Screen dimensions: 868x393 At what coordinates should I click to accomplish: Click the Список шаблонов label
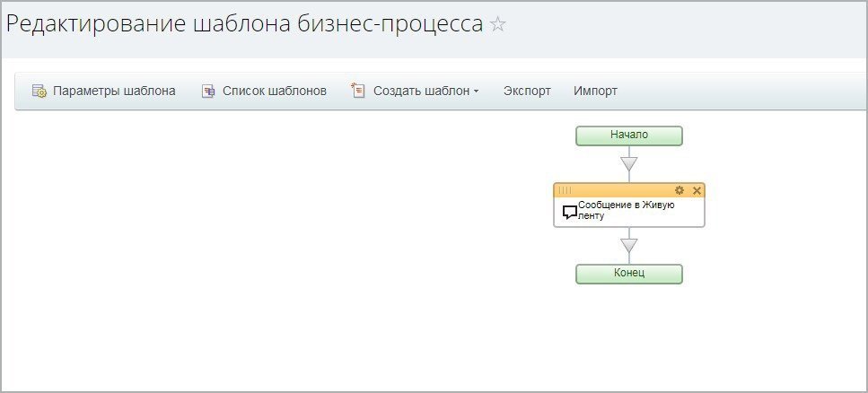pos(275,91)
